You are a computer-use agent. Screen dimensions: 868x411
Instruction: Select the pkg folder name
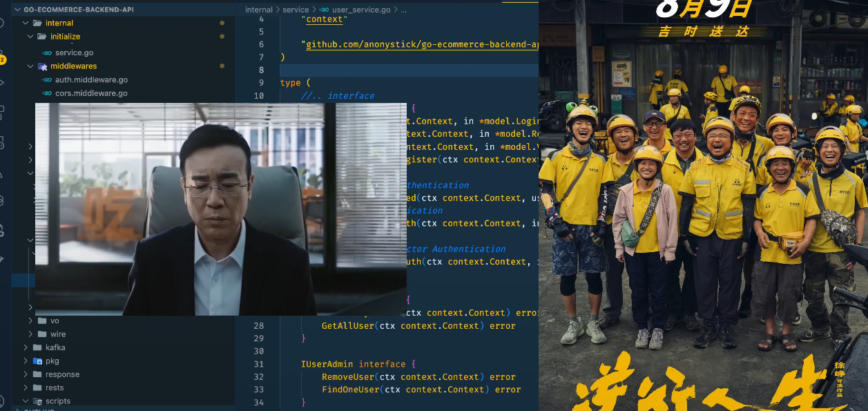click(52, 361)
